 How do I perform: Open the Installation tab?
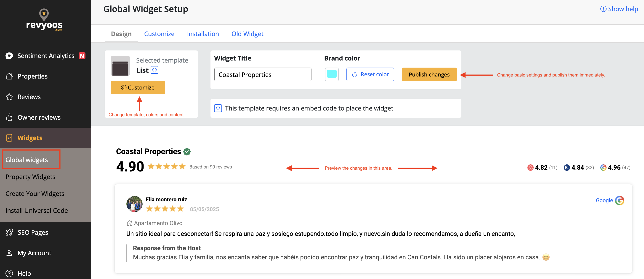[x=203, y=34]
